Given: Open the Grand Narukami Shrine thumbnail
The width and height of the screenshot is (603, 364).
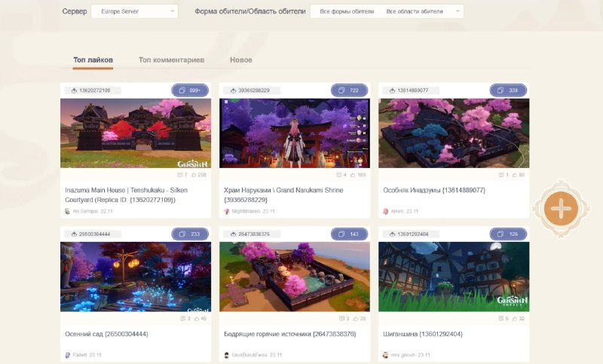Looking at the screenshot, I should point(295,133).
